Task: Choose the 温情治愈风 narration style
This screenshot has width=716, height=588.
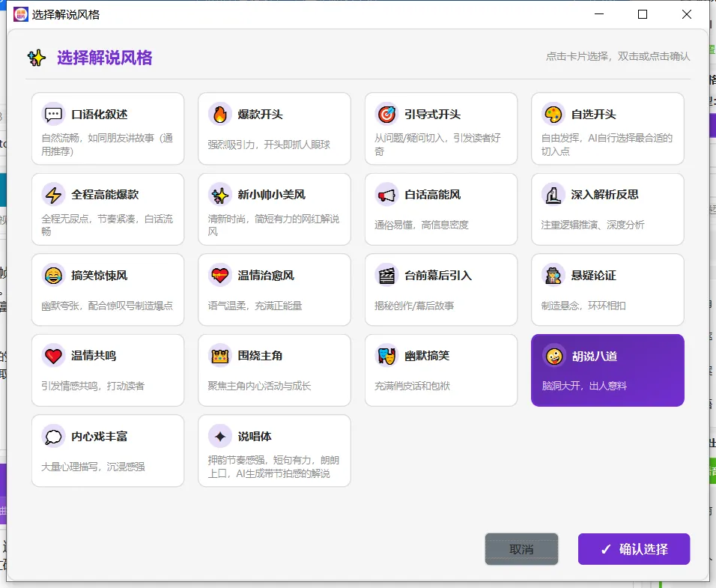Action: coord(274,289)
